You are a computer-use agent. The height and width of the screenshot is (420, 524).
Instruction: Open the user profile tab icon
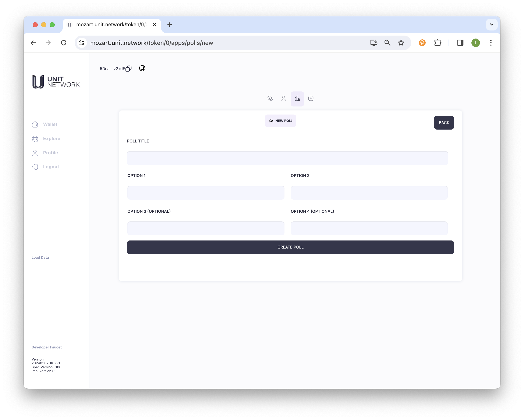tap(284, 98)
